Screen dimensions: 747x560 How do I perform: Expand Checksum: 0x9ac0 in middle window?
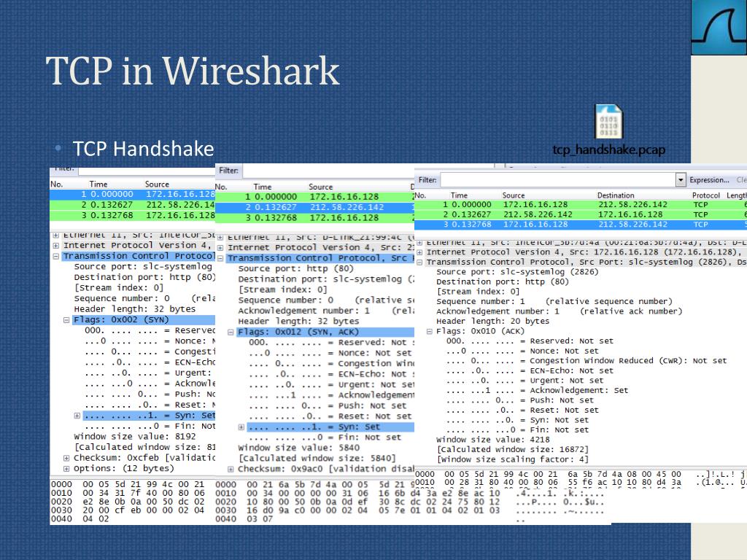tap(231, 469)
